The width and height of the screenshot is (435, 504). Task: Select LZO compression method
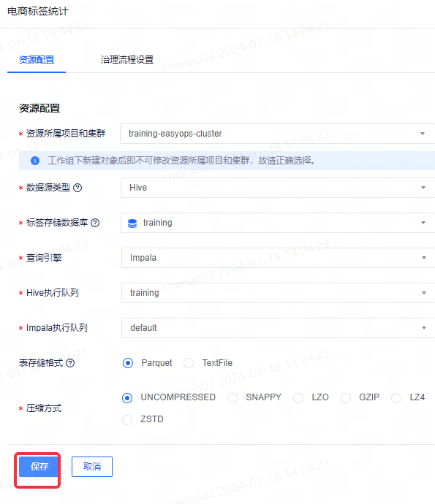[298, 398]
